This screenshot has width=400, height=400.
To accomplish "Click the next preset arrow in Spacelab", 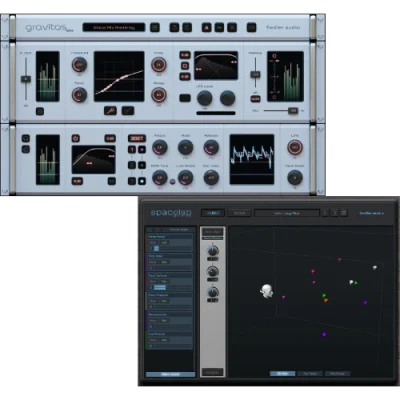I will click(x=335, y=213).
